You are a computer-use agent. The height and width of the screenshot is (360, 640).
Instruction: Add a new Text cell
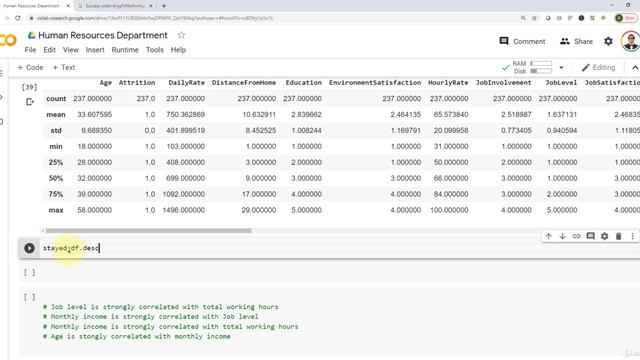point(64,67)
